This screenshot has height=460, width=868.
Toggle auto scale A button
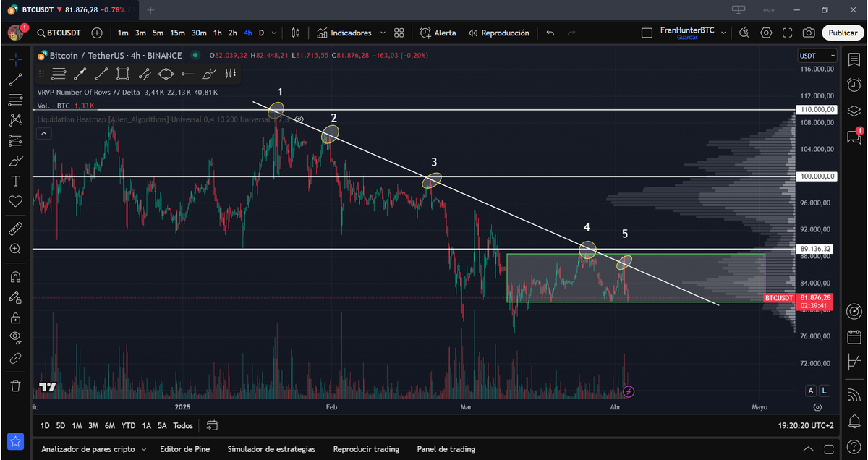[810, 391]
